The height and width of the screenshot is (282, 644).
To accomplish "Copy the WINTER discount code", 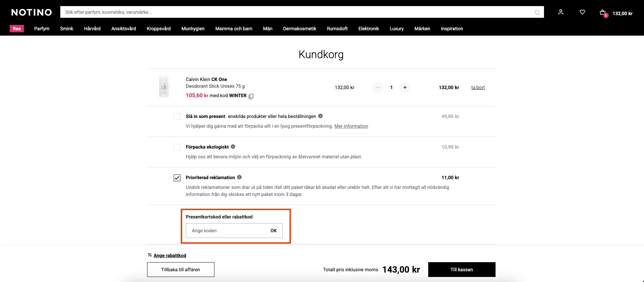I will 251,96.
